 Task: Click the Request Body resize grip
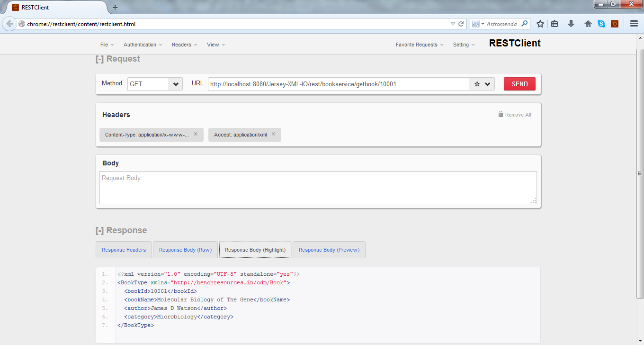tap(533, 200)
